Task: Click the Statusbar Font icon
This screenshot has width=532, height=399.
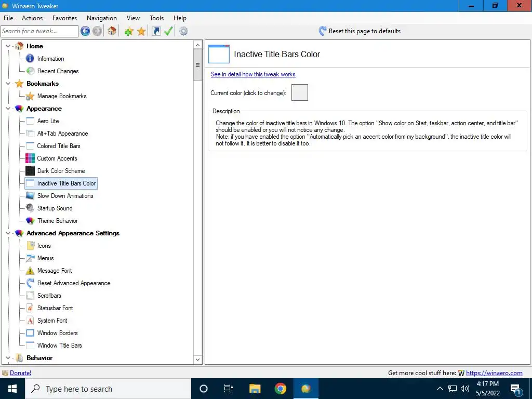Action: click(30, 308)
